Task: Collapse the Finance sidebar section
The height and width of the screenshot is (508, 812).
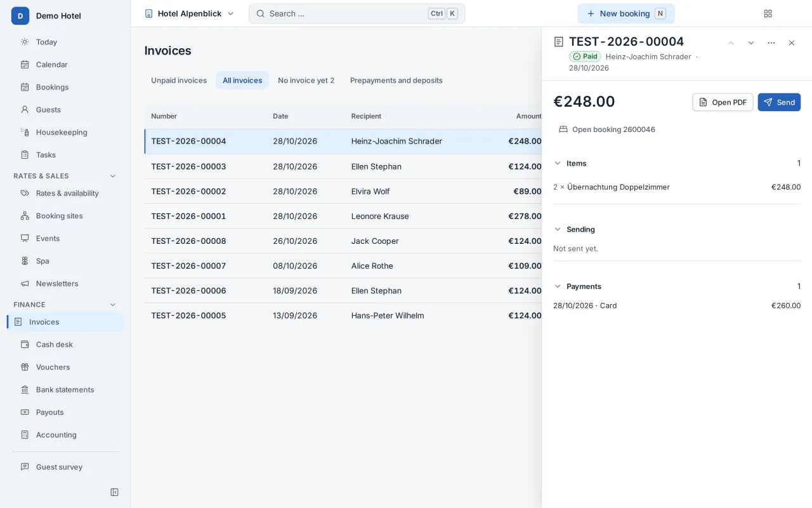Action: (x=113, y=305)
